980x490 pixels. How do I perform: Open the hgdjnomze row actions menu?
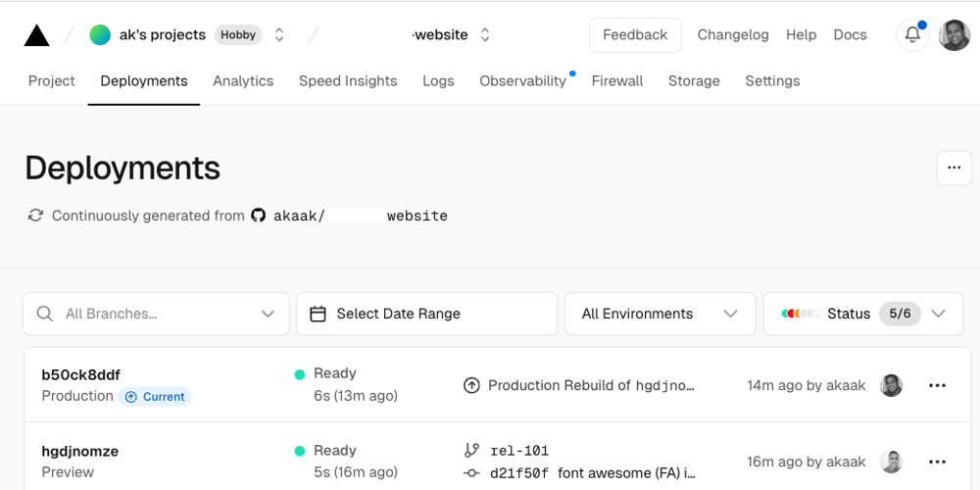[938, 462]
